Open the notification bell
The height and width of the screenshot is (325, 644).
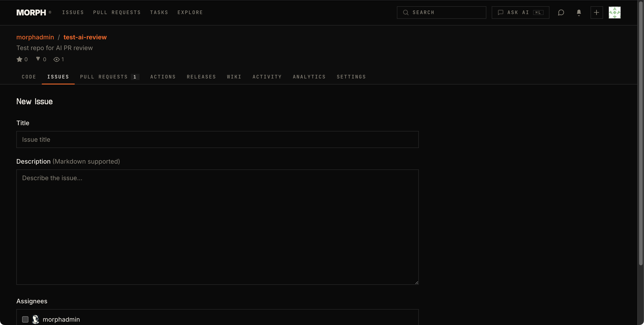[579, 13]
